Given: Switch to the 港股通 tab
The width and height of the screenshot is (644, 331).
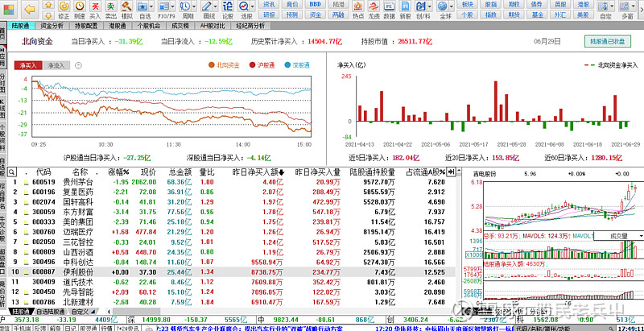Looking at the screenshot, I should tap(118, 26).
